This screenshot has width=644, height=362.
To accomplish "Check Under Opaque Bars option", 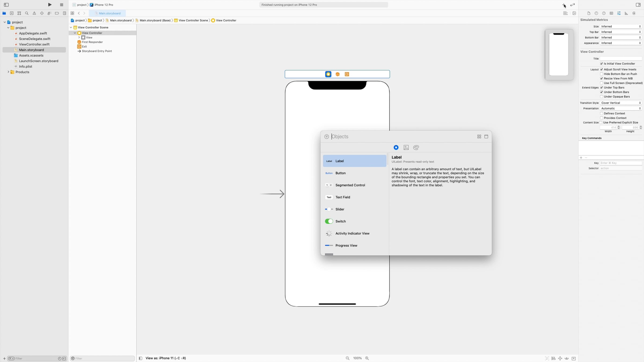I will click(x=601, y=97).
